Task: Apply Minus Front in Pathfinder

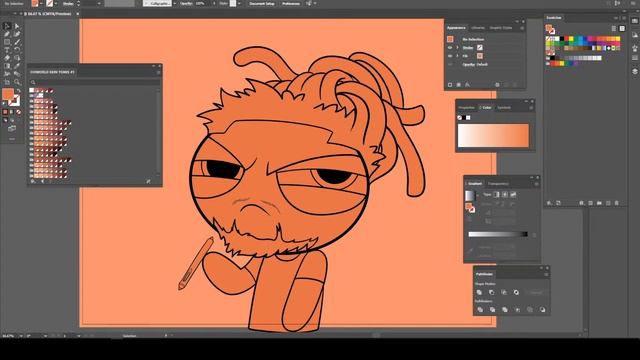Action: (x=491, y=292)
